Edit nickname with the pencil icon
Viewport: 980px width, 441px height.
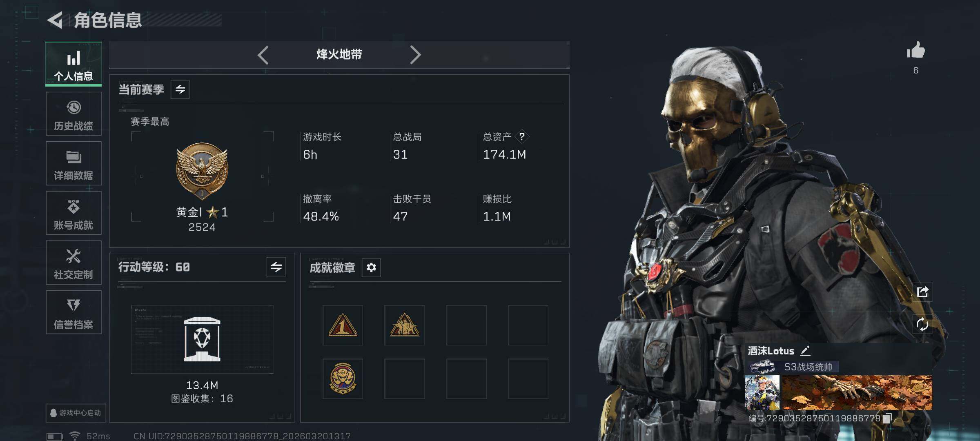805,351
